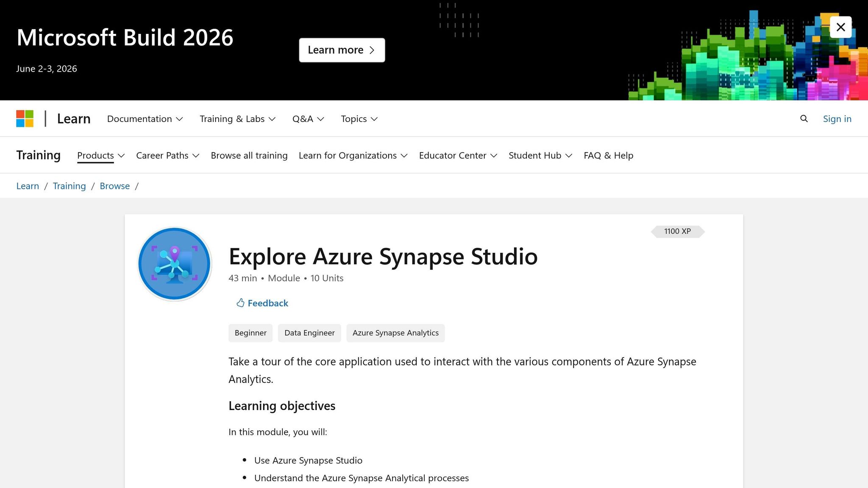The height and width of the screenshot is (488, 868).
Task: Expand the Student Hub menu
Action: point(539,155)
